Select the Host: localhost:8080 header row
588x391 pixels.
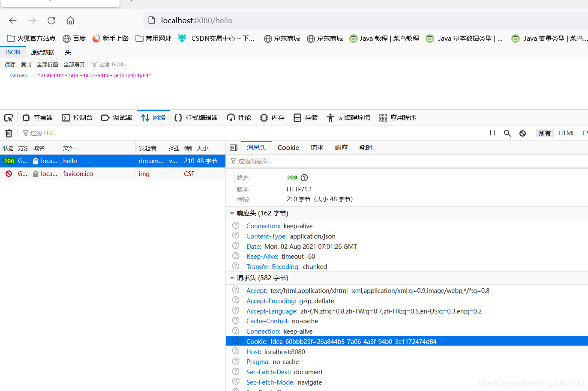pyautogui.click(x=407, y=352)
